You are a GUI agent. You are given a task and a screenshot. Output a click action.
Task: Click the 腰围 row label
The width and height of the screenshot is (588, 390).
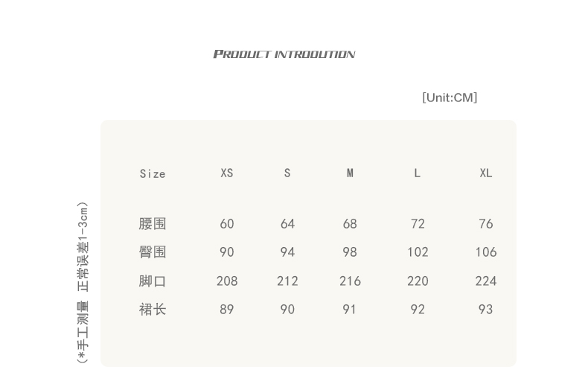point(153,224)
